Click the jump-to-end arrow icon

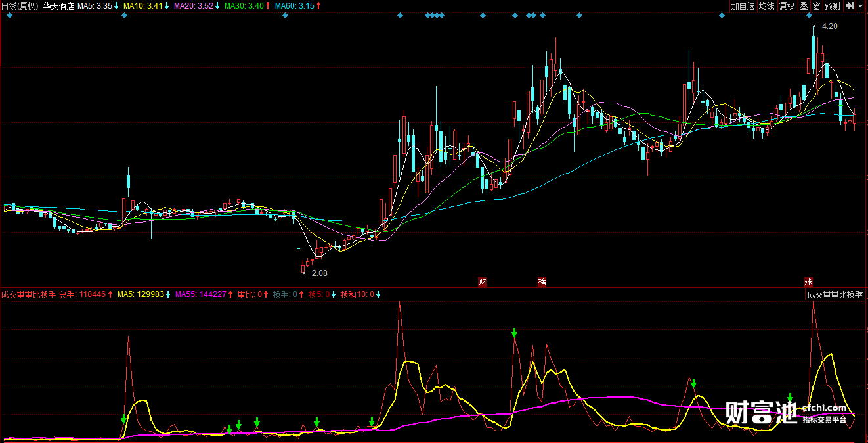tap(850, 6)
